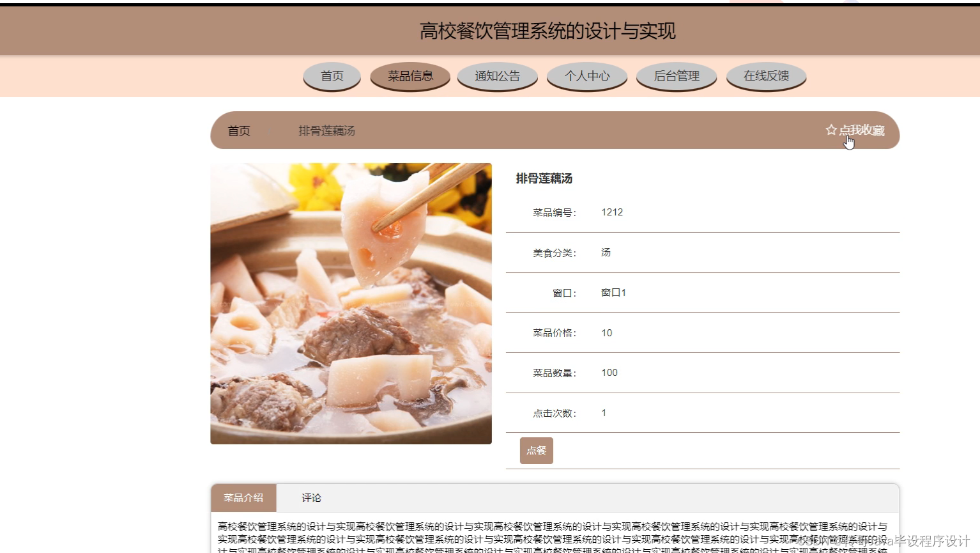The image size is (980, 553).
Task: Go to 个人中心 personal center
Action: click(x=586, y=75)
